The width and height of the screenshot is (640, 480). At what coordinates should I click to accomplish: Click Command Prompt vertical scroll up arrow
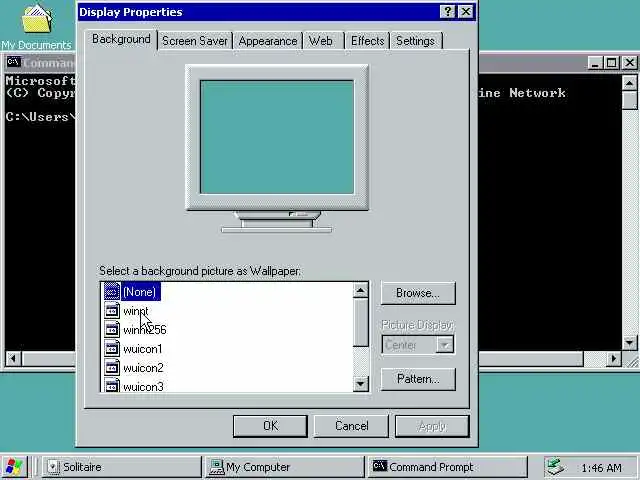coord(629,83)
